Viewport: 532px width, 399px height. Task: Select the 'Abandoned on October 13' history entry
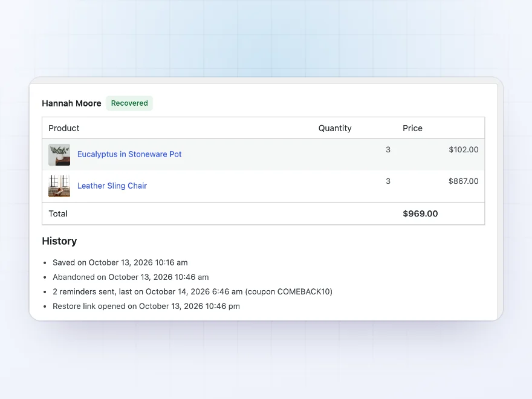pyautogui.click(x=131, y=277)
